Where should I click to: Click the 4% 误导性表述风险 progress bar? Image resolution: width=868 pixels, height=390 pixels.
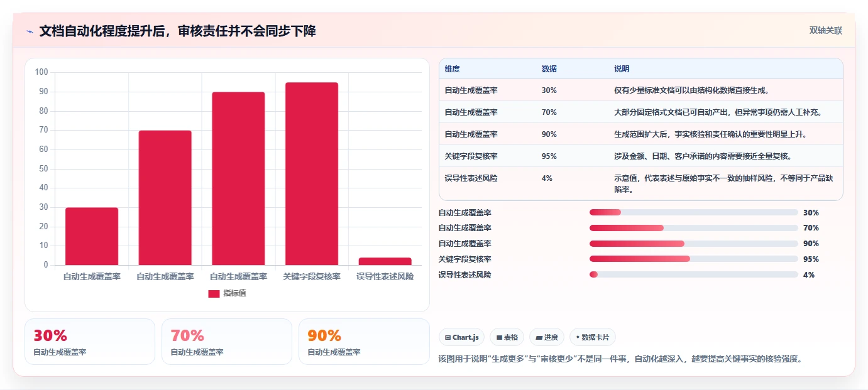[x=694, y=274]
